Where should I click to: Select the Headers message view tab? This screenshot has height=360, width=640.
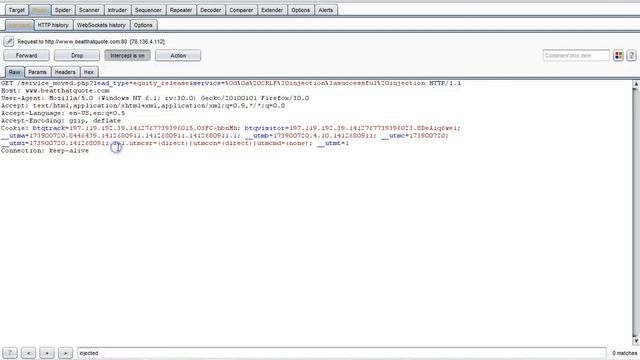(x=65, y=72)
